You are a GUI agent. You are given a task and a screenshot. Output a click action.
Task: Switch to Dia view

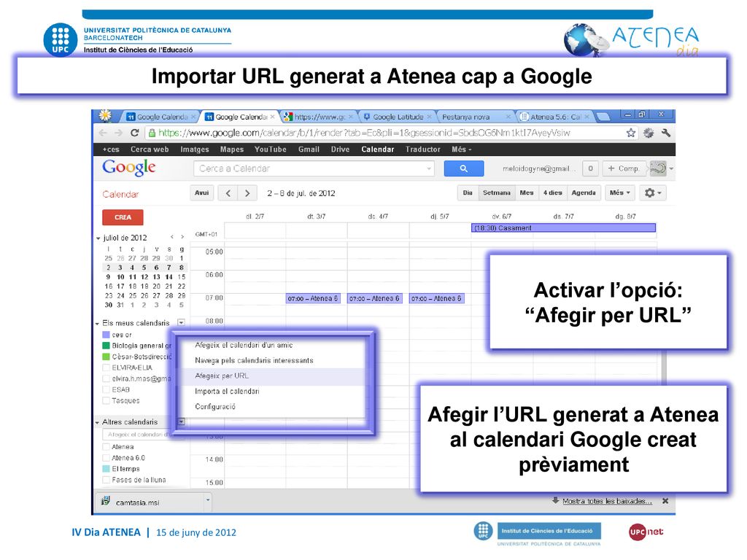(468, 192)
